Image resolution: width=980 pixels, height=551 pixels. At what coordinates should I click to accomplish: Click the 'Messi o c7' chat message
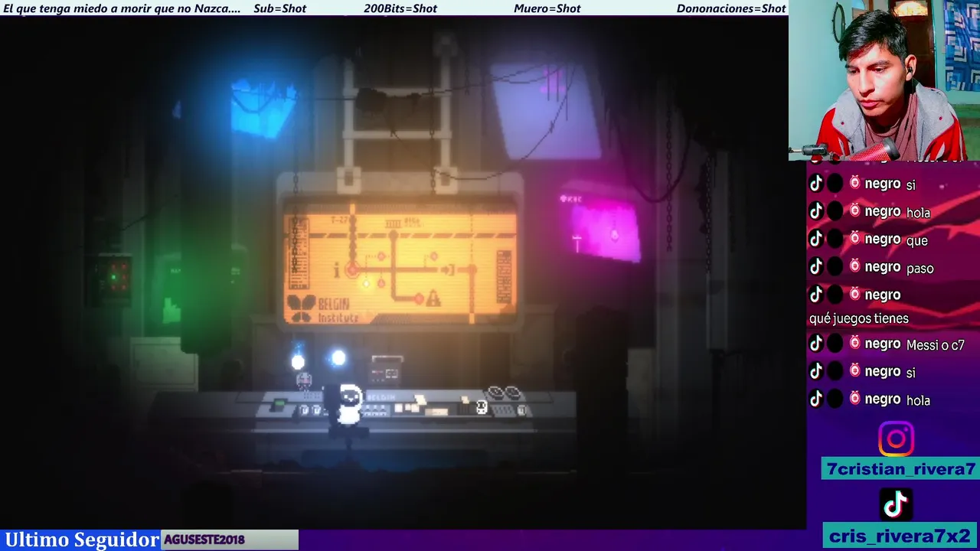(935, 345)
